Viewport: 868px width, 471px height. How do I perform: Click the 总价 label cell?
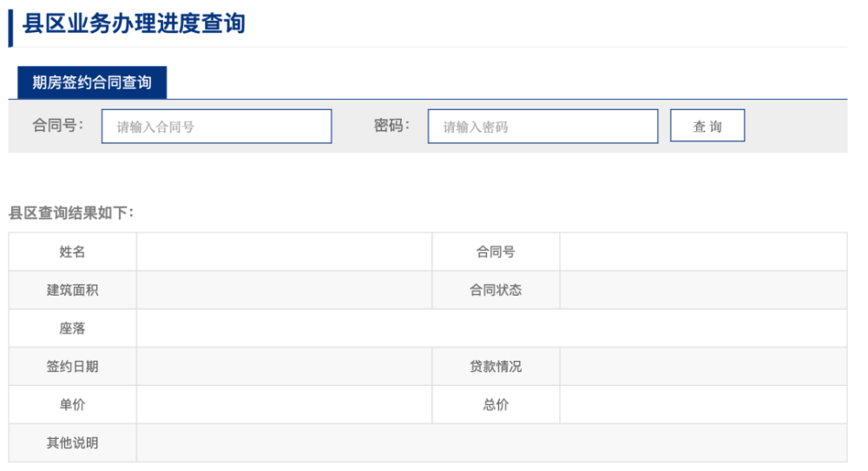496,404
